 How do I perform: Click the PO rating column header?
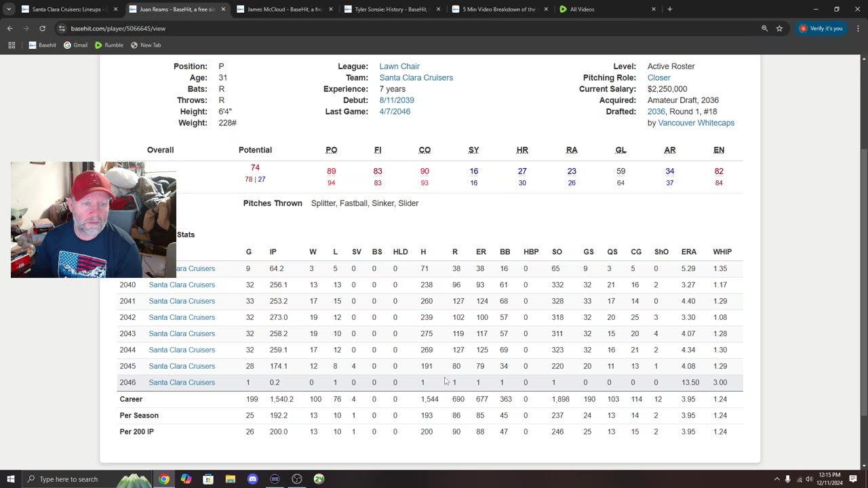click(x=332, y=150)
